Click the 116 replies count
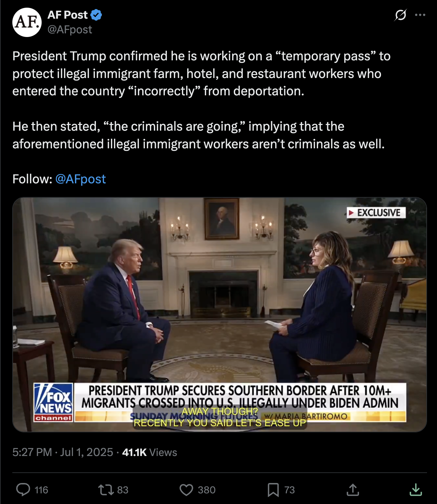437x504 pixels. pos(41,490)
